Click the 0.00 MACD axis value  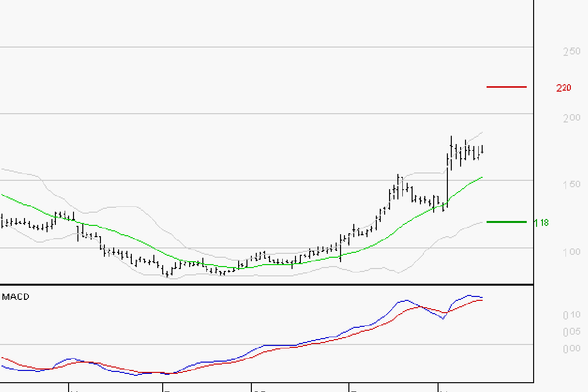coord(571,348)
